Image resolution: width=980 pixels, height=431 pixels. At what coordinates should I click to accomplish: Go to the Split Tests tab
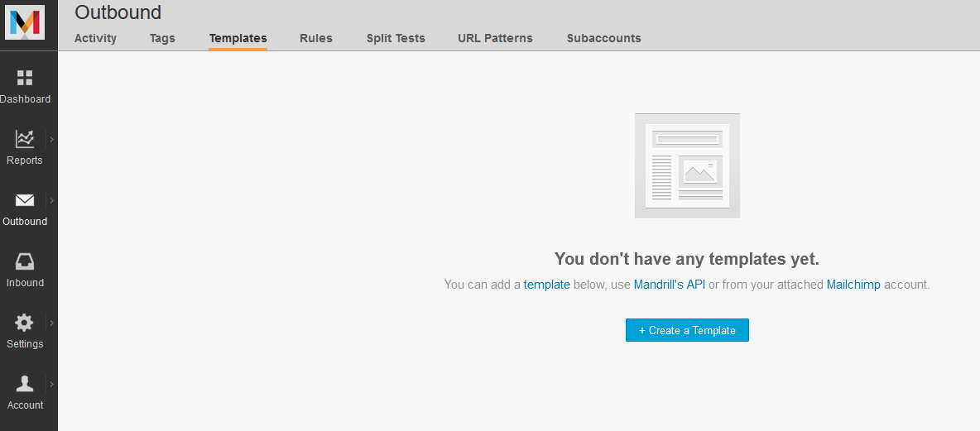click(396, 38)
